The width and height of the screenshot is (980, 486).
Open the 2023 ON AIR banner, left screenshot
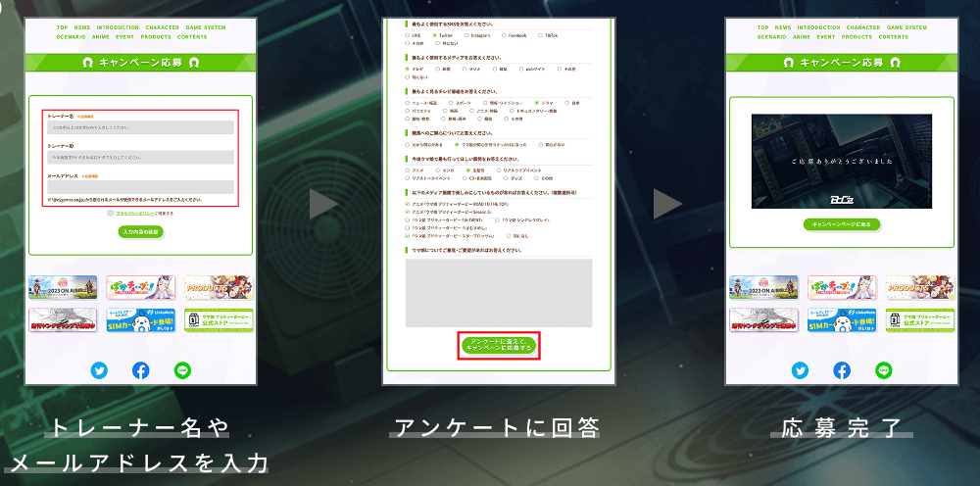coord(63,287)
